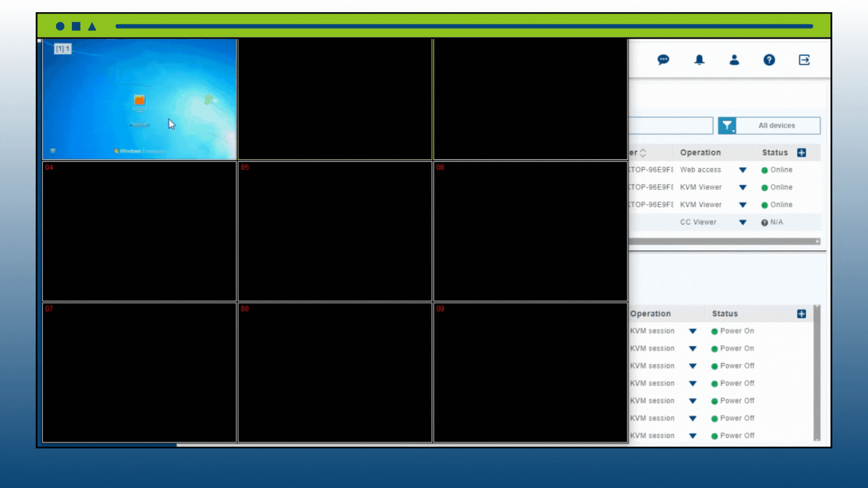This screenshot has width=868, height=488.
Task: Click the vertical scrollbar of the lower table
Action: click(x=816, y=373)
